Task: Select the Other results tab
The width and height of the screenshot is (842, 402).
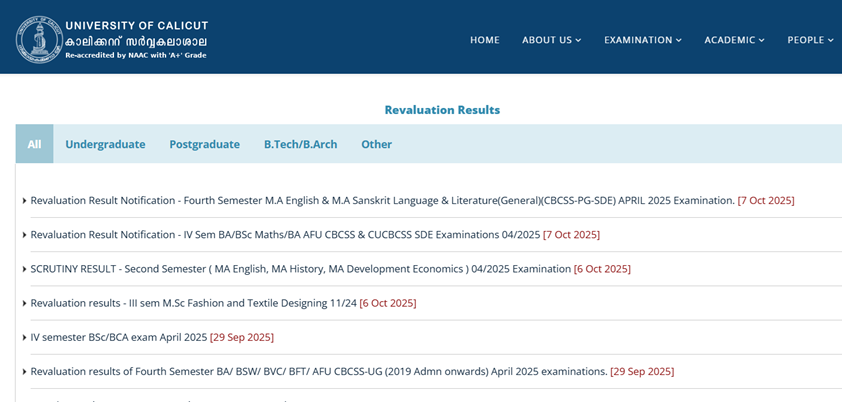Action: click(376, 144)
